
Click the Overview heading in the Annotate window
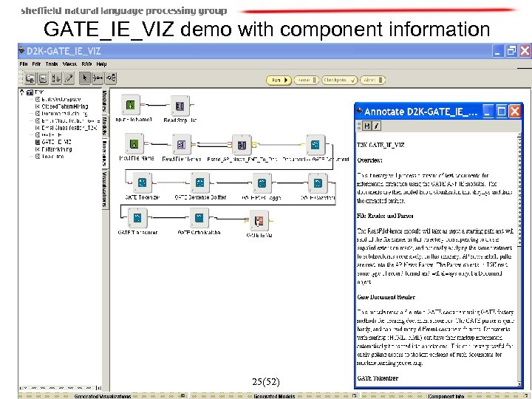coord(369,160)
